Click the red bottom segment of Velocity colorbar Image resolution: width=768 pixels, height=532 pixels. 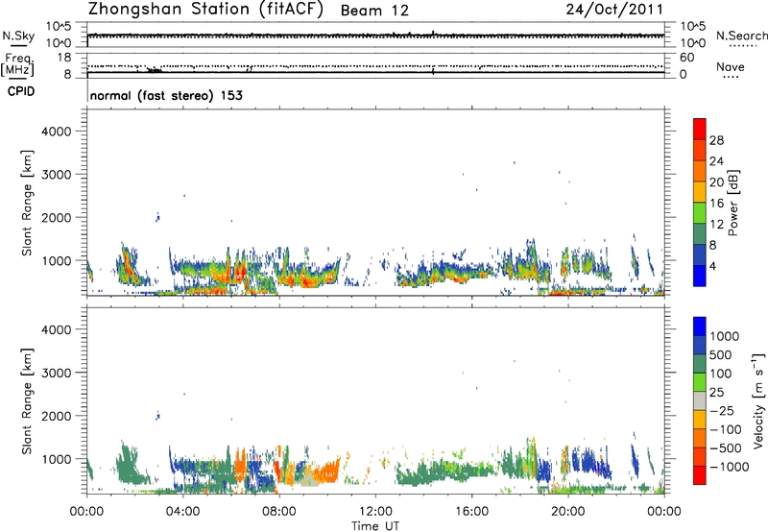[700, 475]
